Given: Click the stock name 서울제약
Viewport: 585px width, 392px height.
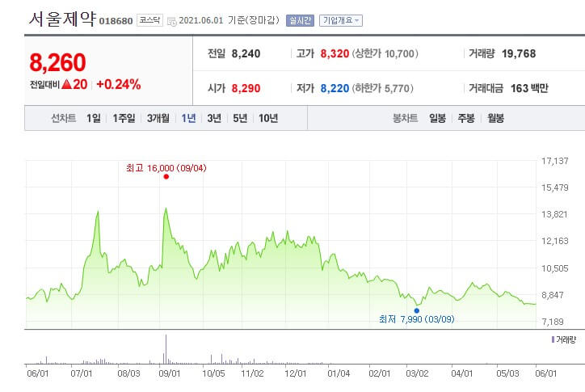Looking at the screenshot, I should [x=62, y=19].
